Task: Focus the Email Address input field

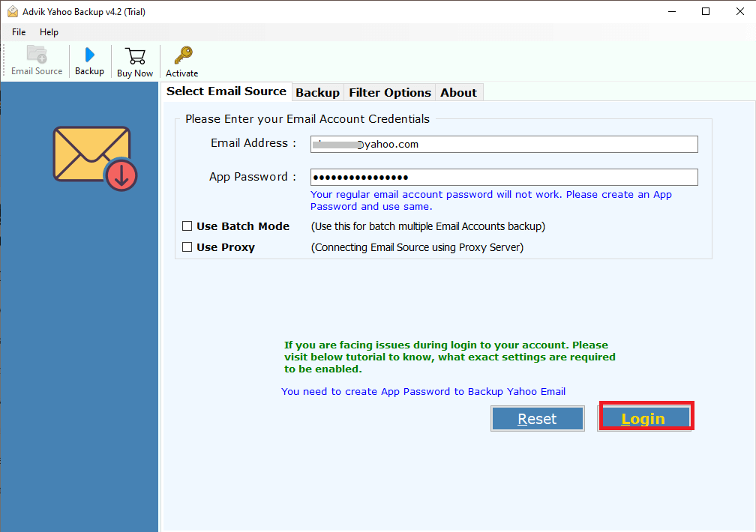Action: 504,144
